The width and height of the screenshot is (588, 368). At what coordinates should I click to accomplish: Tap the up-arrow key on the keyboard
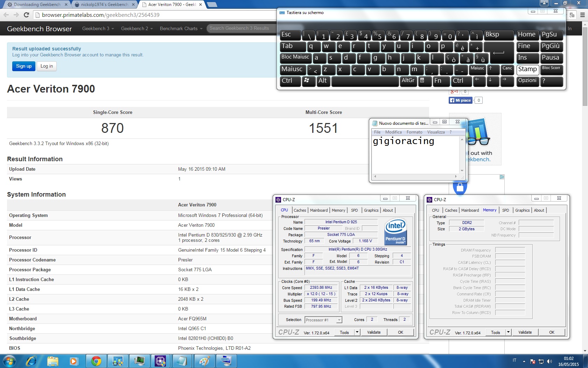coord(493,70)
